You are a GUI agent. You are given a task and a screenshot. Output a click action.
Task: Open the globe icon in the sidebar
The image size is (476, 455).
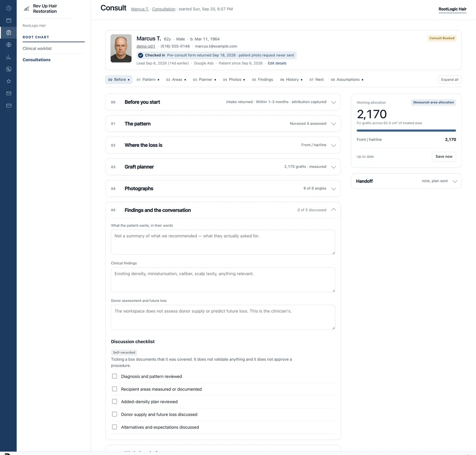9,45
